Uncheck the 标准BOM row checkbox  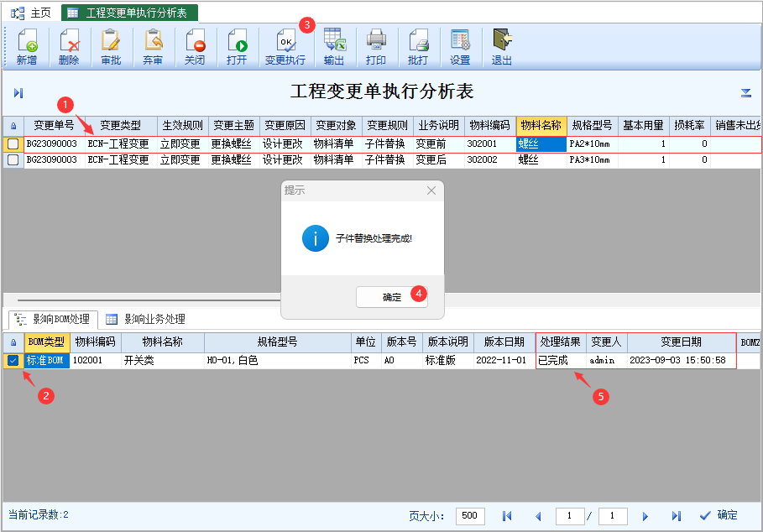coord(13,360)
